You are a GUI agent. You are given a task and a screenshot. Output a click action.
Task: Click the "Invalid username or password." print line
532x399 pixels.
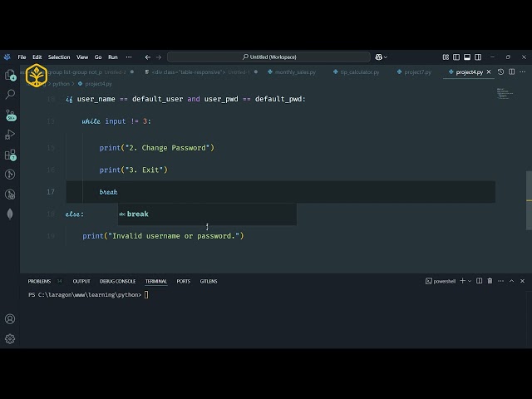click(163, 236)
